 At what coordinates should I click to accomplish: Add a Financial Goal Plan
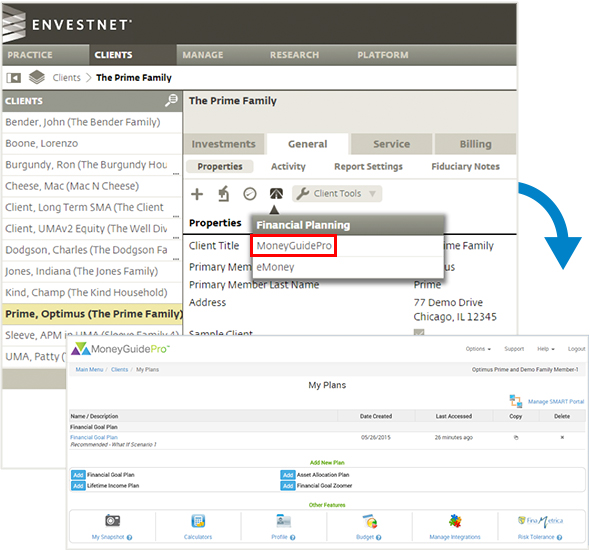(78, 475)
